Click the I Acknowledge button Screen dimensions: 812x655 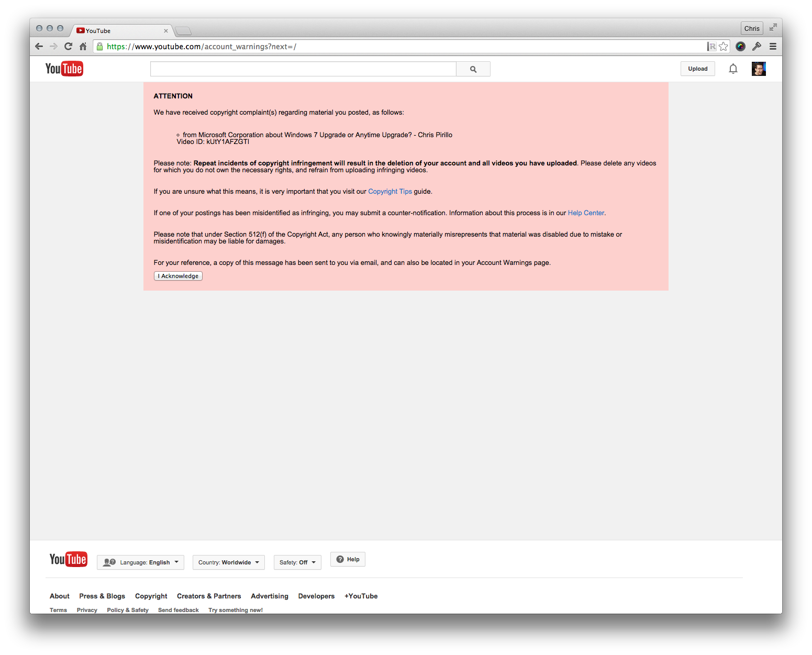click(178, 276)
